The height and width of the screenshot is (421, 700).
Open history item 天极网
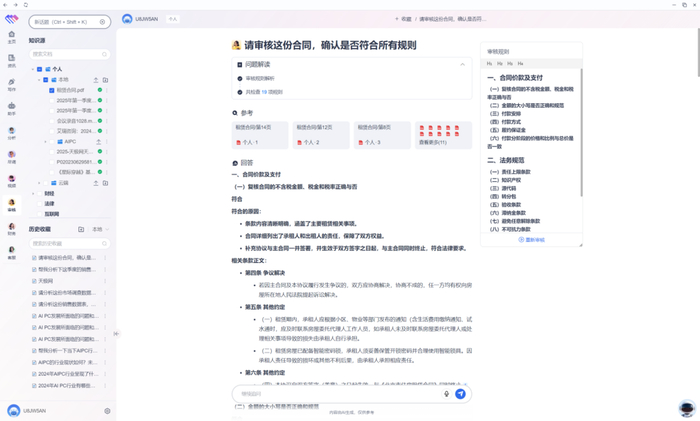pos(46,281)
